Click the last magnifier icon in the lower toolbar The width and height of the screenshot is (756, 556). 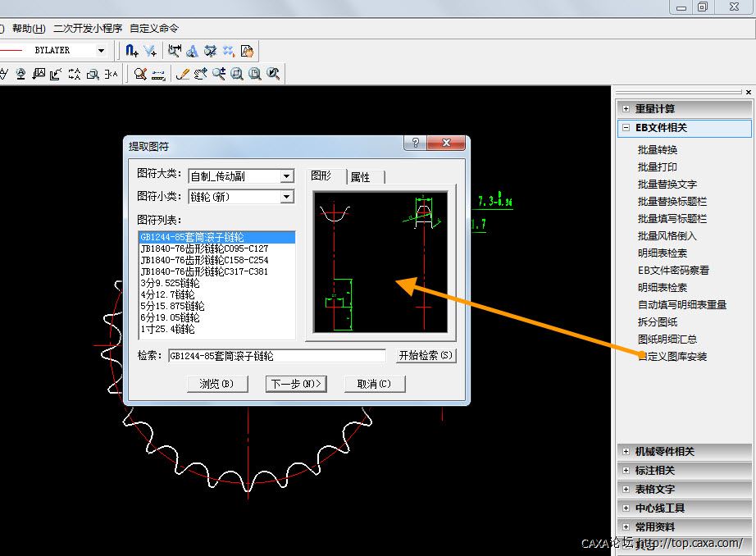point(273,74)
